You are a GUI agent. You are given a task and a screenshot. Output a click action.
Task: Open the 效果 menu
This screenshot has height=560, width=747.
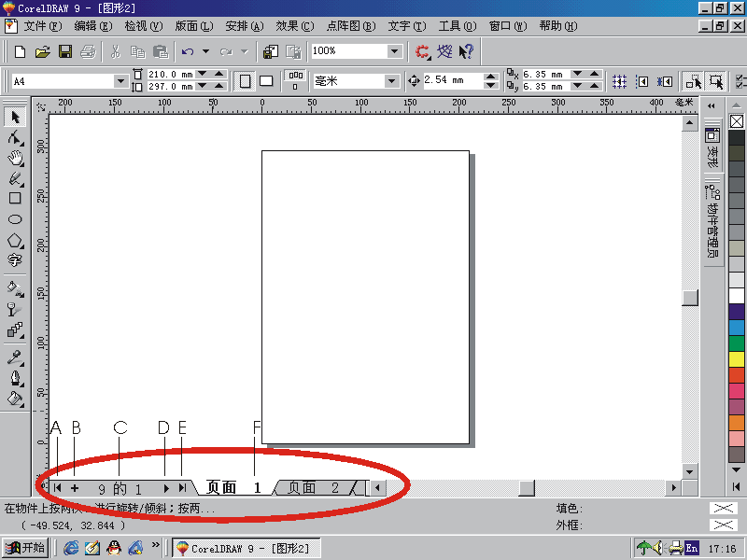pyautogui.click(x=295, y=26)
